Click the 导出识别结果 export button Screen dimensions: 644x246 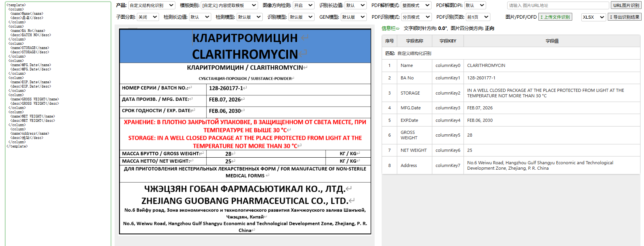pyautogui.click(x=625, y=17)
